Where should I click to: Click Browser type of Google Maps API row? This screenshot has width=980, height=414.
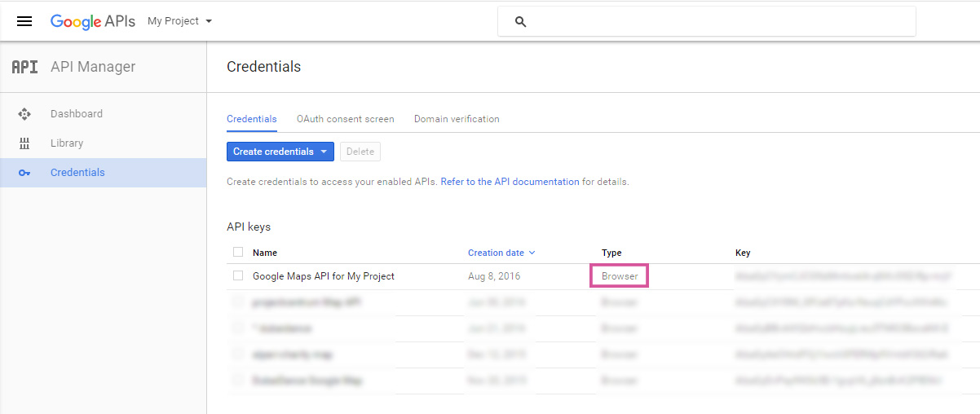click(620, 276)
